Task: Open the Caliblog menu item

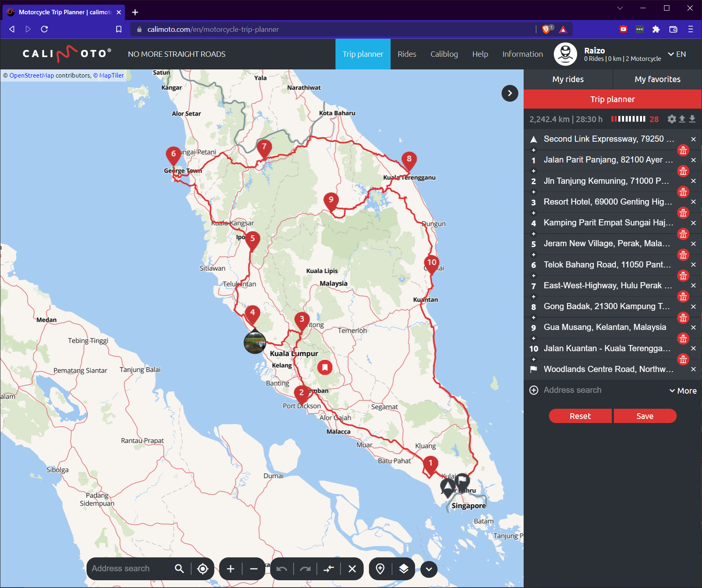Action: pos(444,54)
